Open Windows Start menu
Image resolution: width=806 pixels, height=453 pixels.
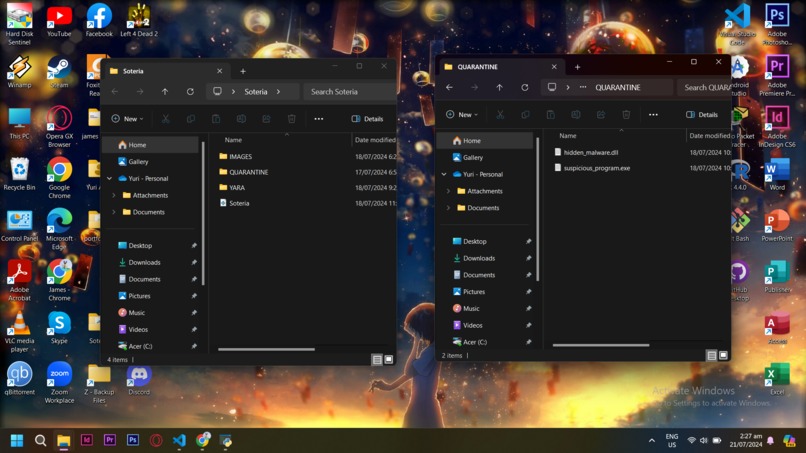click(x=17, y=441)
